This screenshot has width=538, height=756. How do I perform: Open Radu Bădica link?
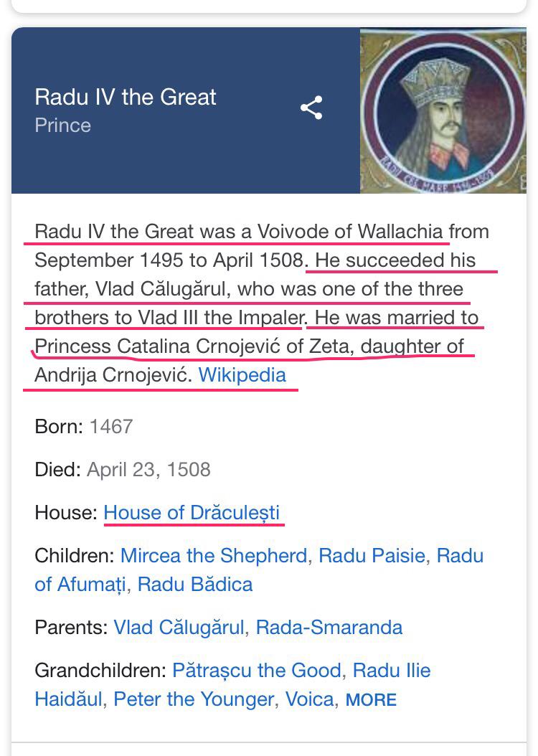[195, 585]
